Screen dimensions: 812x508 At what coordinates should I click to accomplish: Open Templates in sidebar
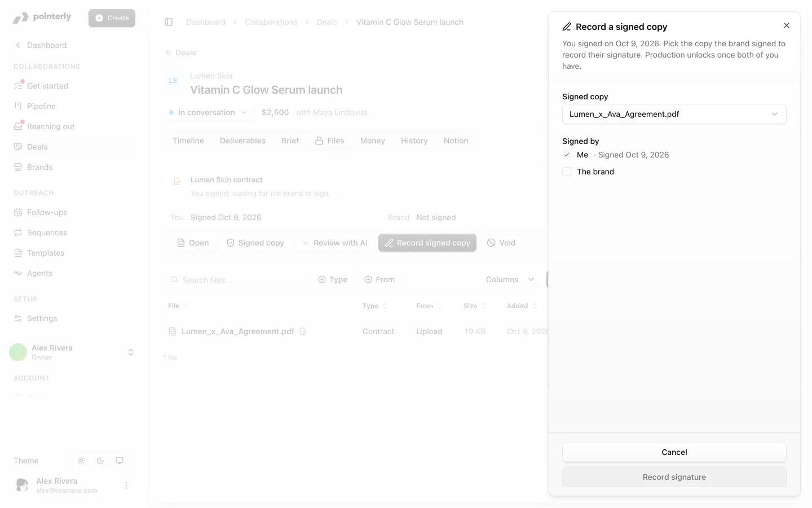pos(73,253)
